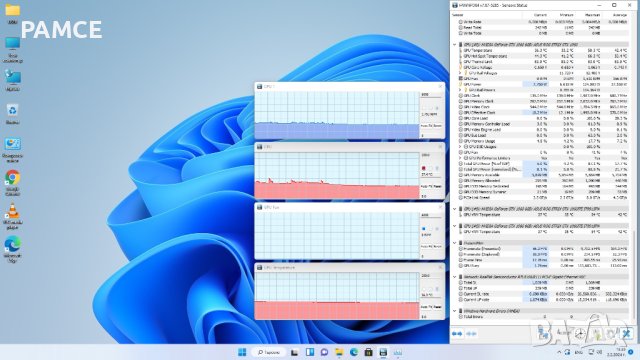This screenshot has height=360, width=640.
Task: Click the maximum value field in GPU Fan graph
Action: pos(431,216)
